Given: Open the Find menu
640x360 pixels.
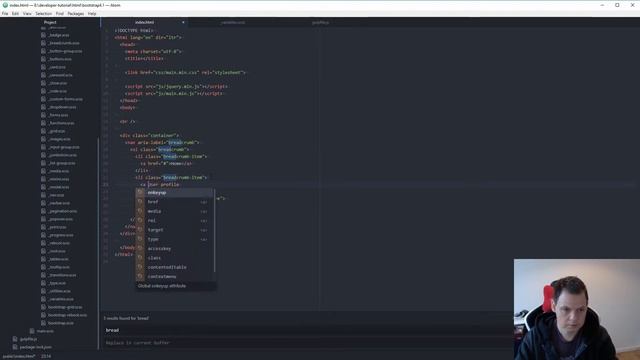Looking at the screenshot, I should [60, 13].
